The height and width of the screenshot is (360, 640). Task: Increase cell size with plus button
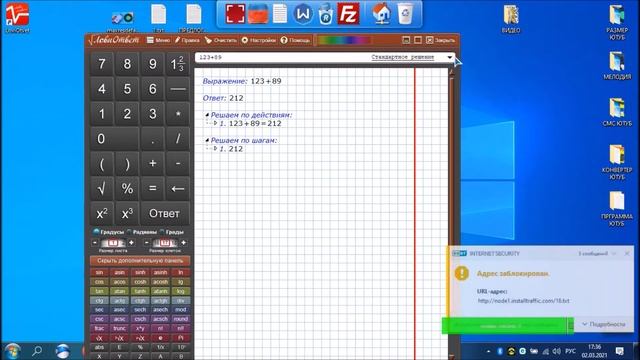tap(183, 243)
